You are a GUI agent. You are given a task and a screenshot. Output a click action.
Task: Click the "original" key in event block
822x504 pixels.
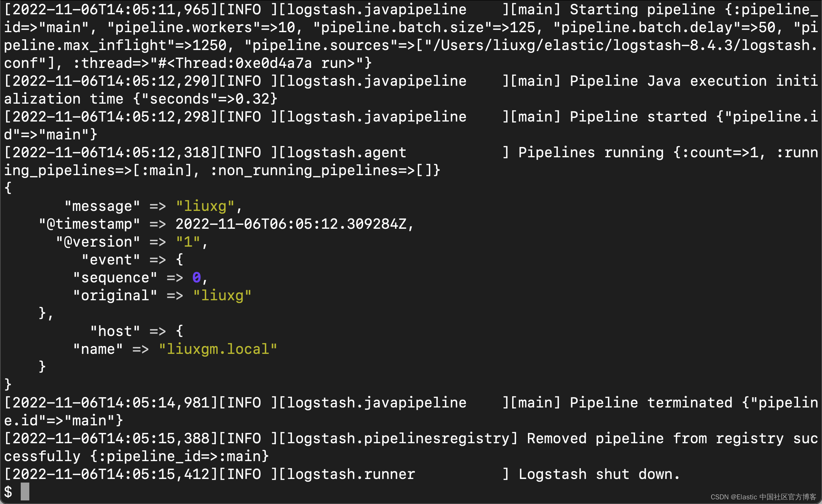(115, 296)
